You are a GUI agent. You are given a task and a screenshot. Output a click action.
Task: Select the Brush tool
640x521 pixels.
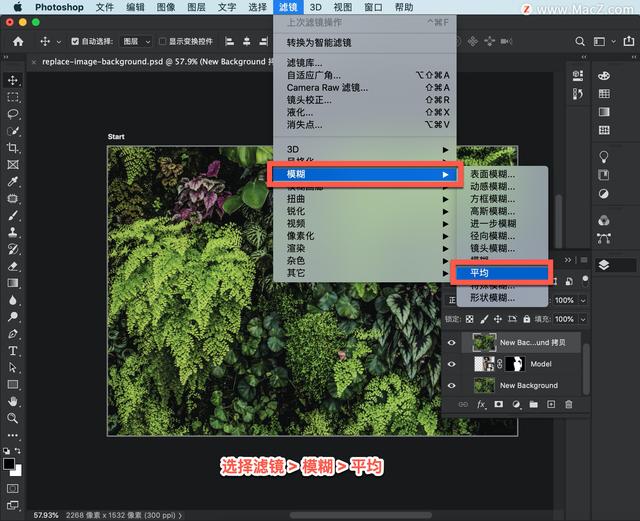click(13, 216)
